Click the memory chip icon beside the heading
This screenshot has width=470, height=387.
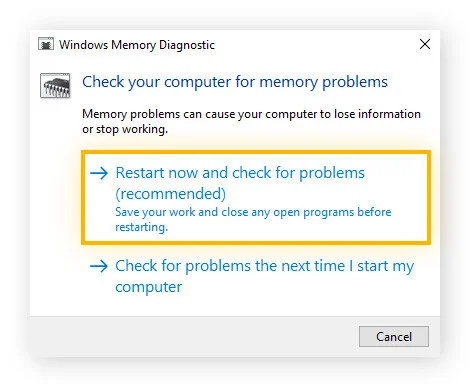coord(55,86)
